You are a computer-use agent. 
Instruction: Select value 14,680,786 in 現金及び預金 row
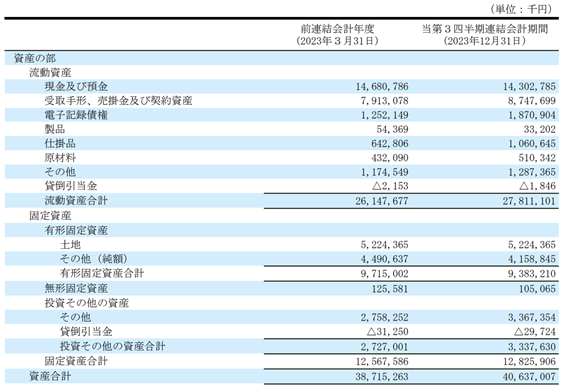(382, 86)
